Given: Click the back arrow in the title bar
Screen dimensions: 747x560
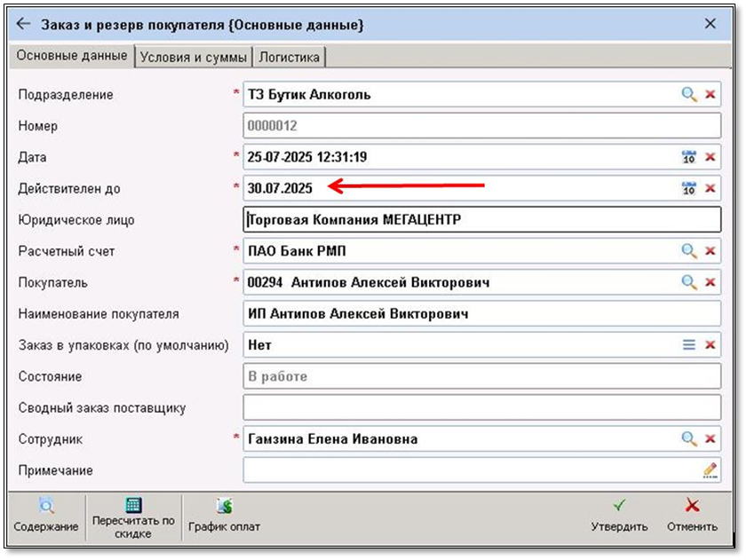Looking at the screenshot, I should pyautogui.click(x=24, y=25).
